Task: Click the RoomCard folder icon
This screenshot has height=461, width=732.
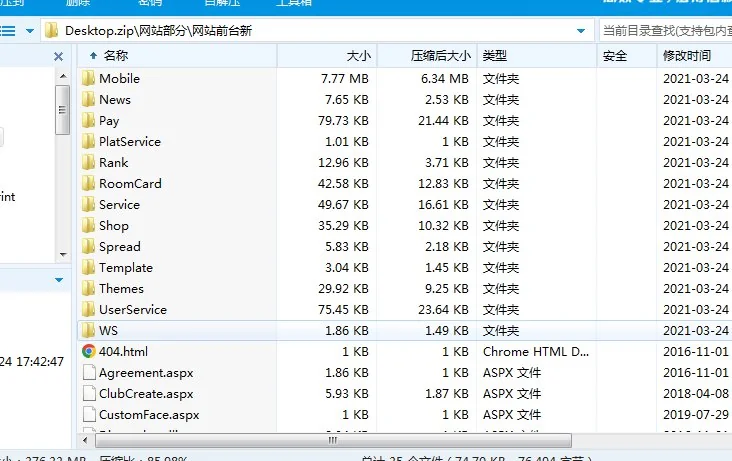Action: tap(88, 184)
